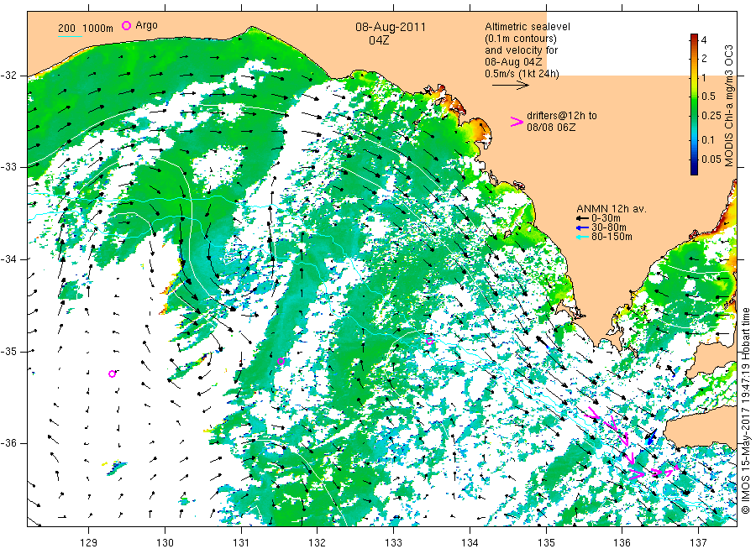
Task: Click the '0-30m' depth label
Action: click(606, 218)
